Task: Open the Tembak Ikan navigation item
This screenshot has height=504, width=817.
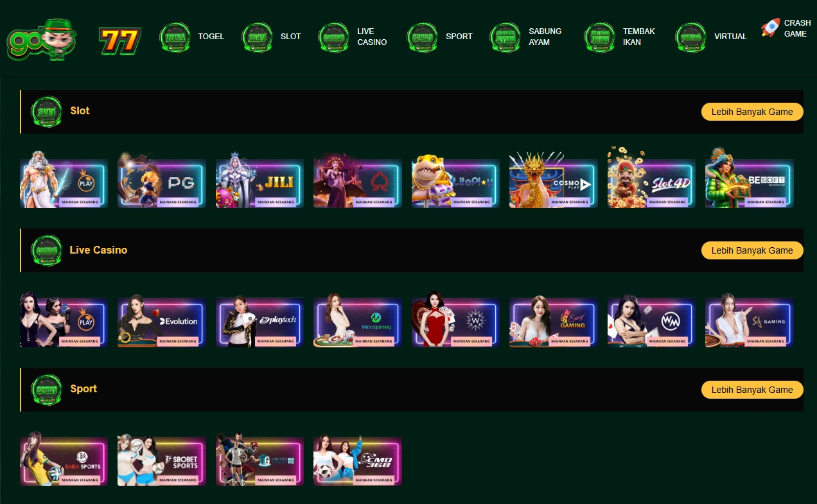Action: tap(620, 37)
